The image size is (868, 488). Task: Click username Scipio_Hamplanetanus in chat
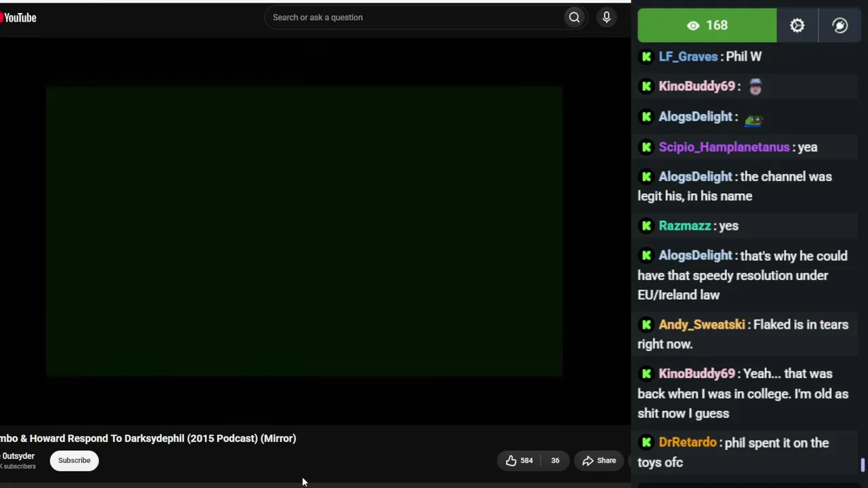pyautogui.click(x=724, y=147)
